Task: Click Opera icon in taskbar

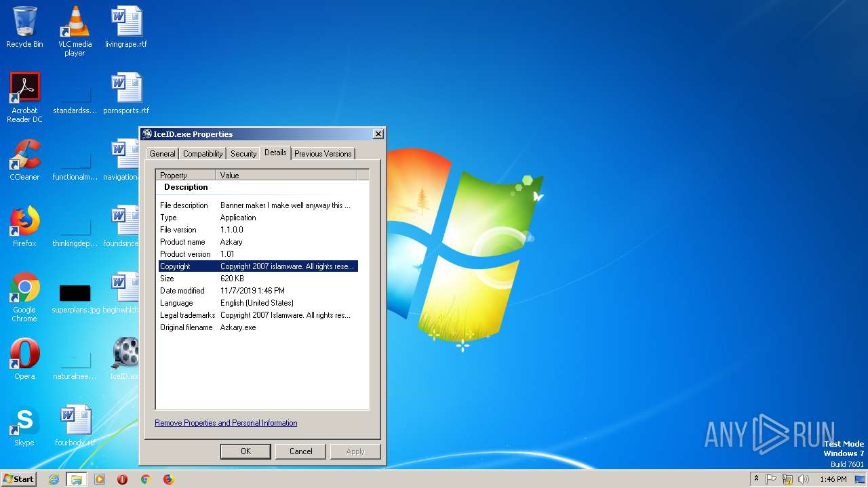Action: (x=122, y=479)
